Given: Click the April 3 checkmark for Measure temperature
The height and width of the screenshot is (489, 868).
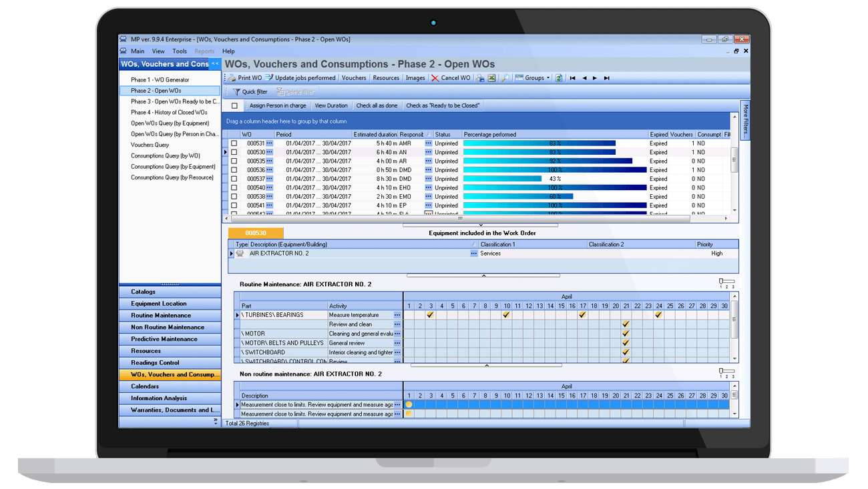Looking at the screenshot, I should click(431, 315).
